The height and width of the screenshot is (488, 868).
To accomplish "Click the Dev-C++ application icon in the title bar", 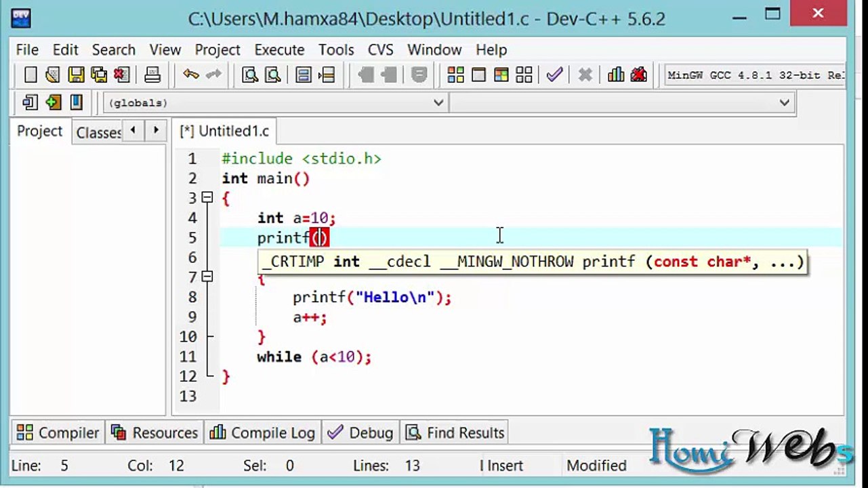I will (x=22, y=17).
